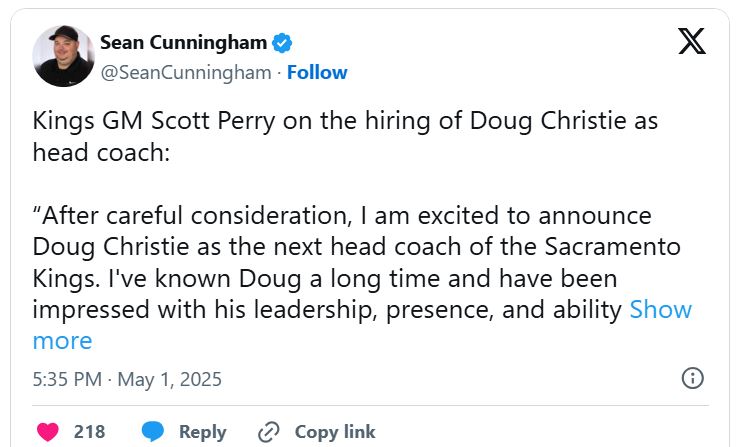
Task: Open the 5:35 PM May 1, 2025 timestamp
Action: pos(127,379)
